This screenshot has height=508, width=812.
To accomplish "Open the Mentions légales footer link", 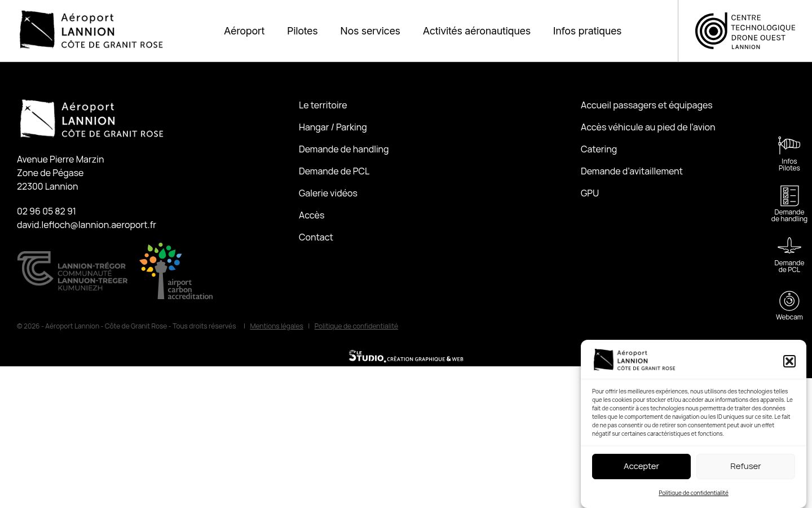I will [x=276, y=326].
